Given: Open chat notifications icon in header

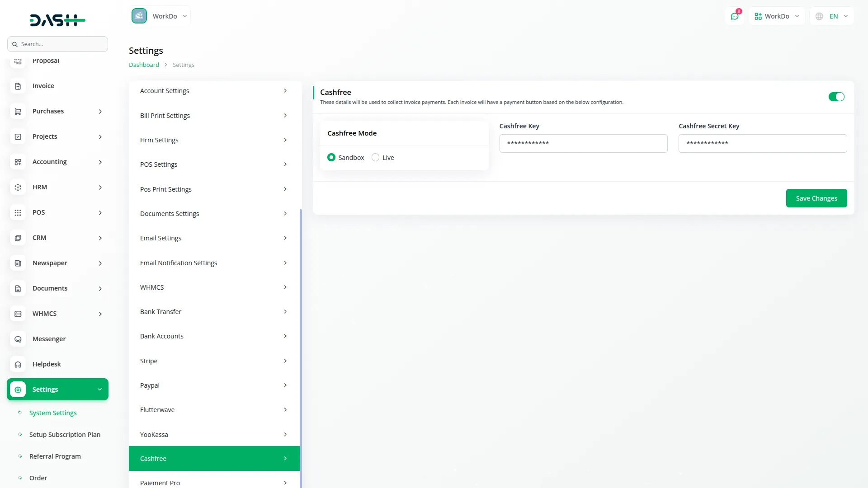Looking at the screenshot, I should pos(735,16).
